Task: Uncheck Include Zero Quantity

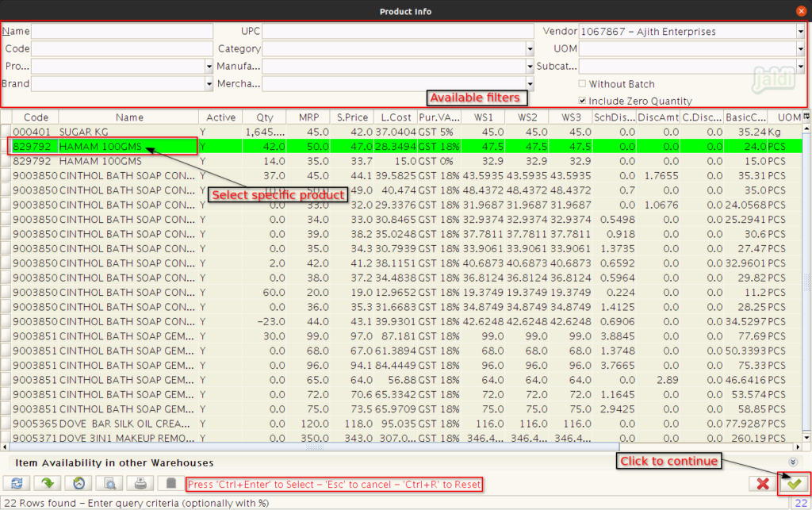Action: 582,101
